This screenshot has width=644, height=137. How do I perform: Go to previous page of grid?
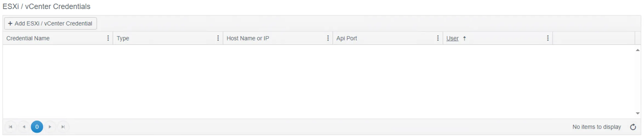pyautogui.click(x=24, y=127)
